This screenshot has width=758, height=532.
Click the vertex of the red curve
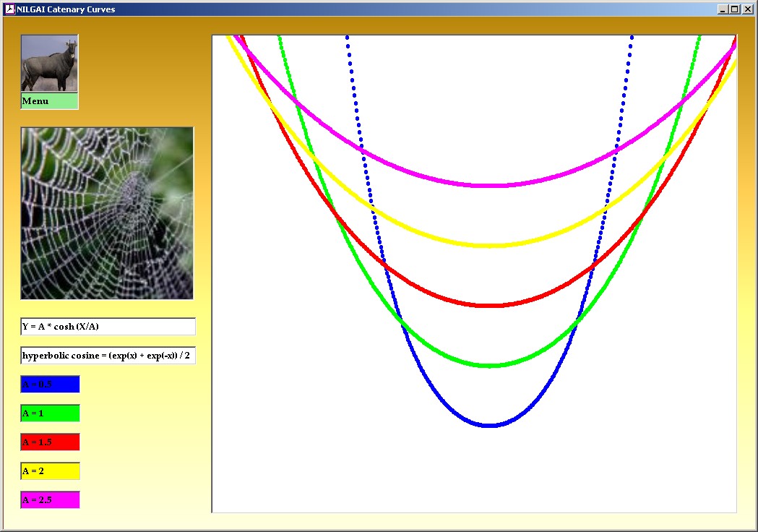[490, 306]
